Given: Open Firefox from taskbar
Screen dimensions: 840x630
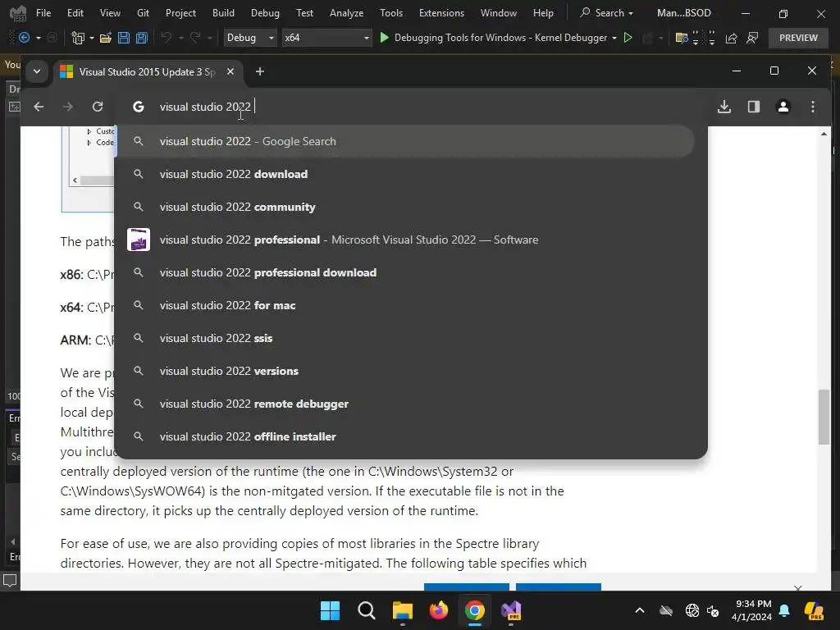Looking at the screenshot, I should click(x=439, y=610).
